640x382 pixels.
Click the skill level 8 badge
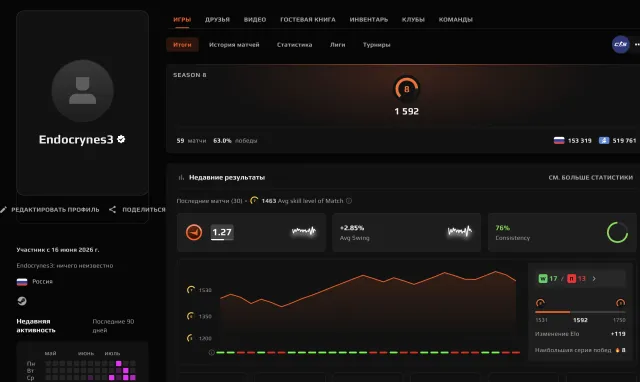click(x=407, y=89)
